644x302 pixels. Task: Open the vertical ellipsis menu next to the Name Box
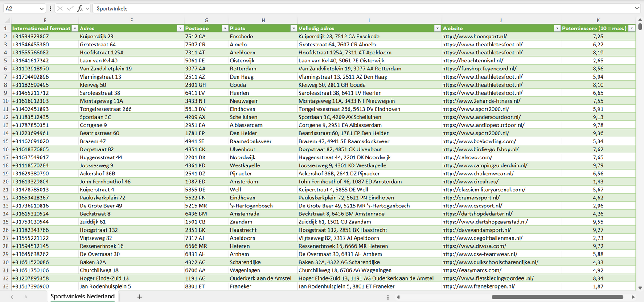point(50,8)
